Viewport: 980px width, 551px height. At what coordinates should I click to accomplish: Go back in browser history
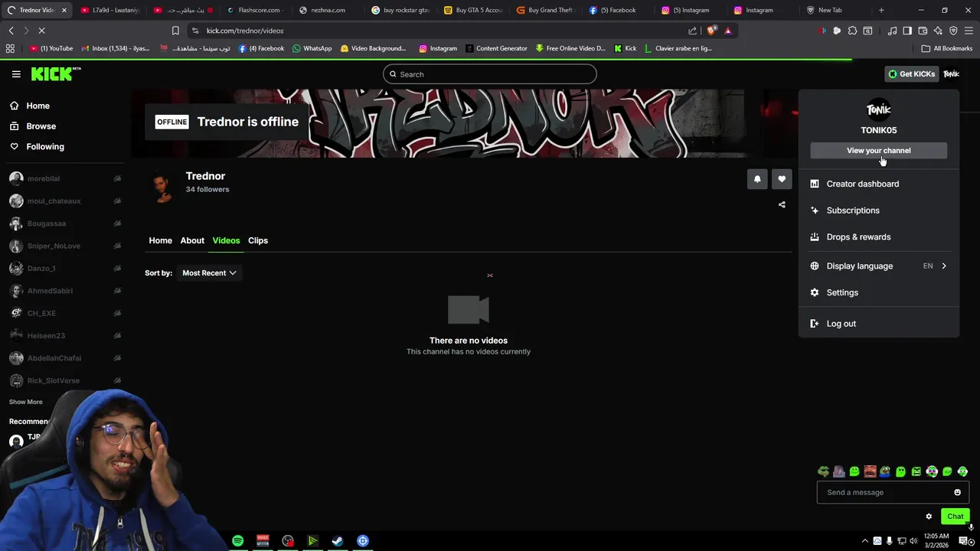[11, 31]
